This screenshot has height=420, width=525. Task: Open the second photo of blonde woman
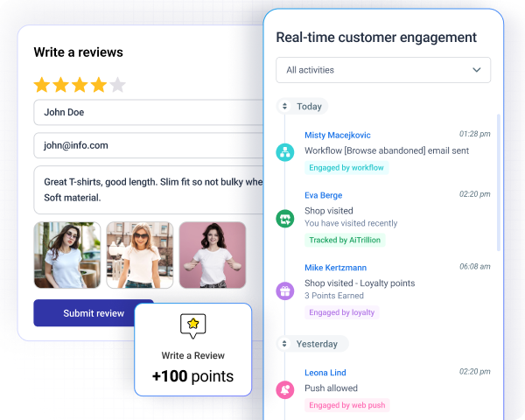(x=140, y=255)
